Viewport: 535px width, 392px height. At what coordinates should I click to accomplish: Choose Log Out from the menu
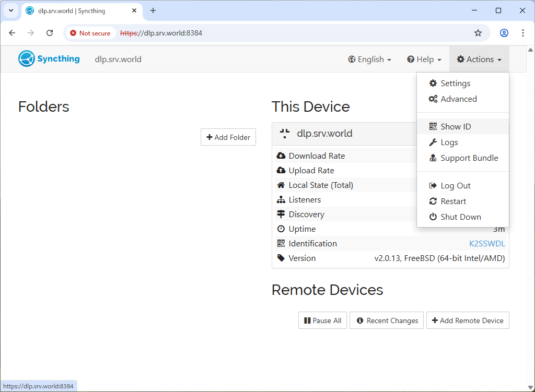(455, 186)
